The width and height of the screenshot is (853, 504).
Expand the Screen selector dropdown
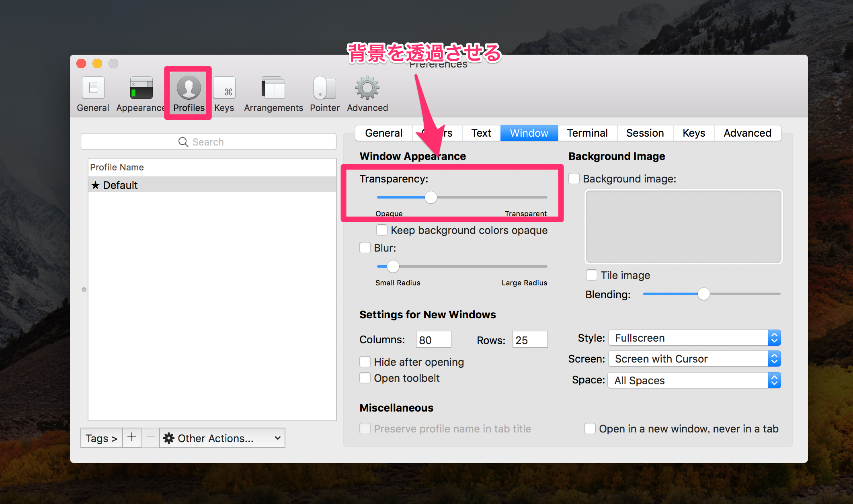(774, 359)
